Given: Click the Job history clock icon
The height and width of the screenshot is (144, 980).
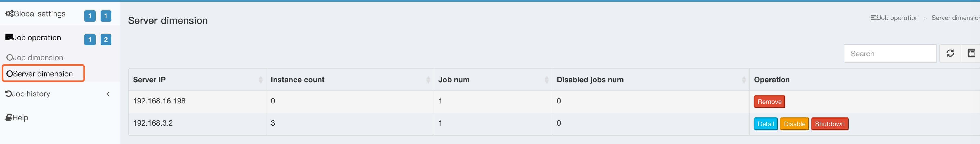Looking at the screenshot, I should (x=8, y=94).
